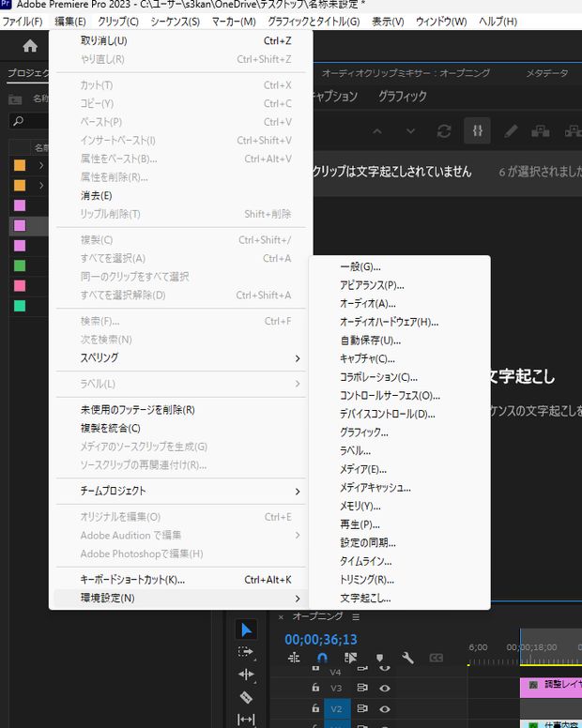Open タイムライン... preferences
Viewport: 582px width, 728px height.
(400, 561)
